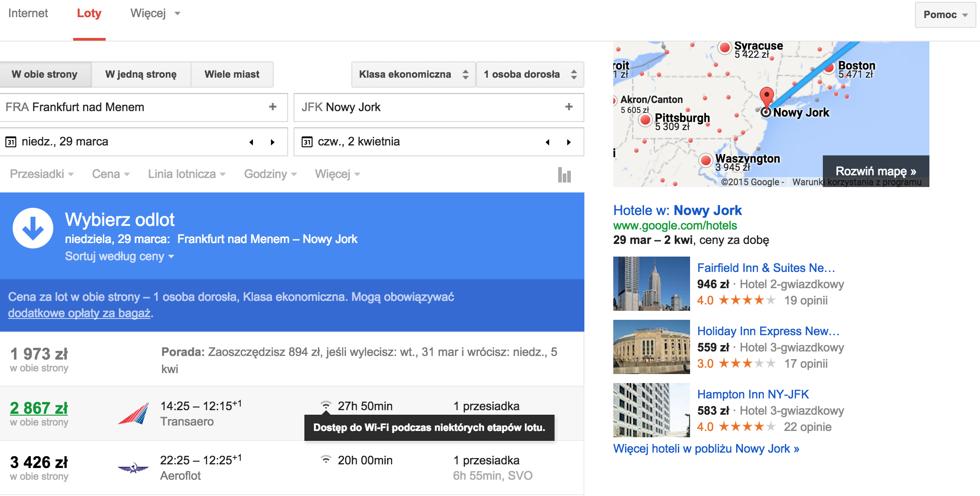Screen dimensions: 980x496
Task: Open calendar icon for return date
Action: [x=307, y=142]
